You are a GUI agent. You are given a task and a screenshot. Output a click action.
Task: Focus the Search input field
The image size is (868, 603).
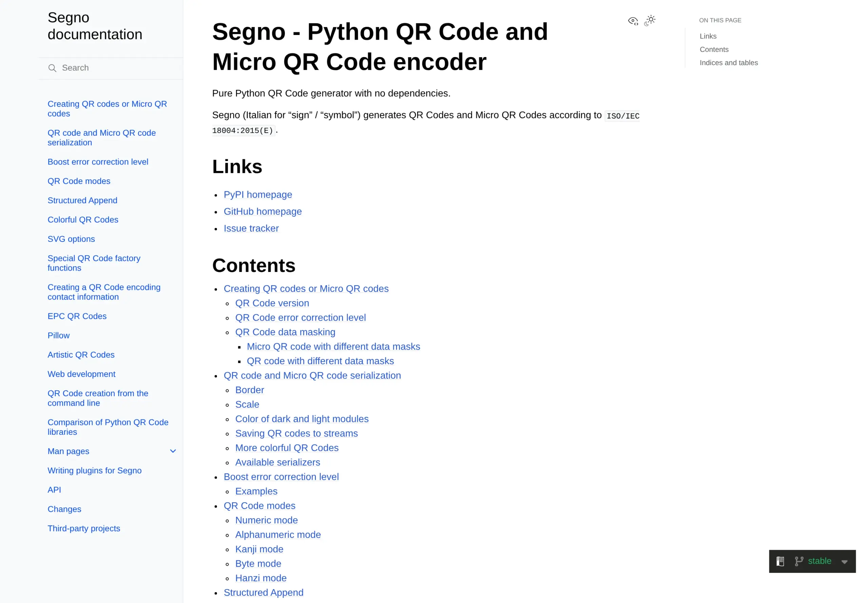pyautogui.click(x=110, y=68)
